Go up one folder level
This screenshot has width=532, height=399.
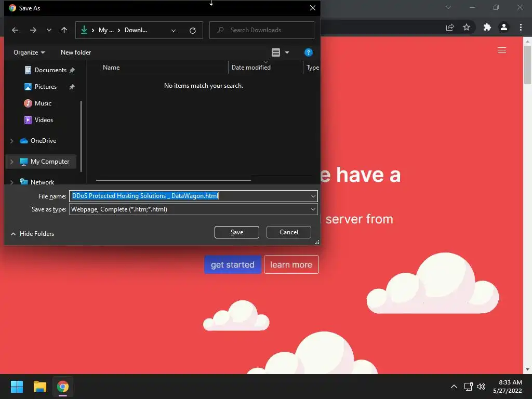(64, 30)
